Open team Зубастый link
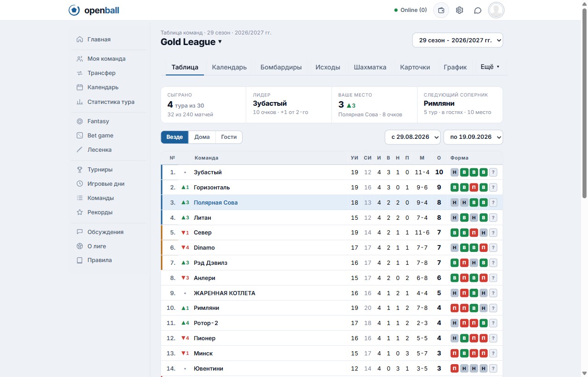This screenshot has width=588, height=377. (208, 172)
